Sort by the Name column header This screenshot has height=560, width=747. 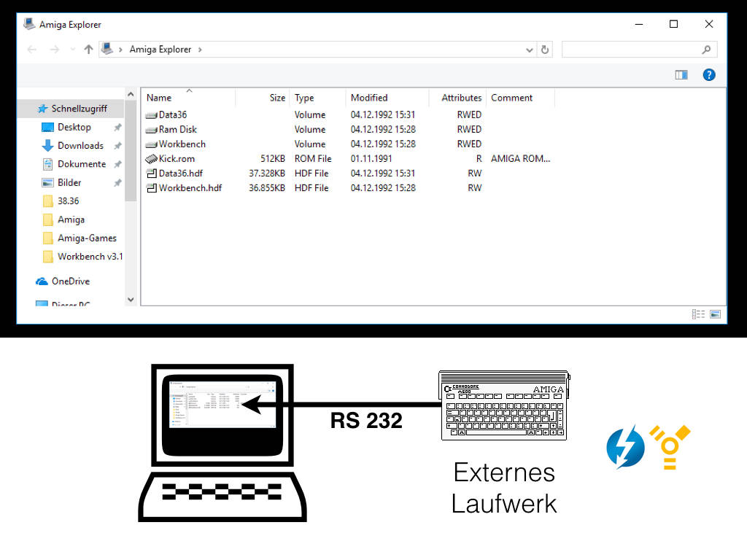159,98
